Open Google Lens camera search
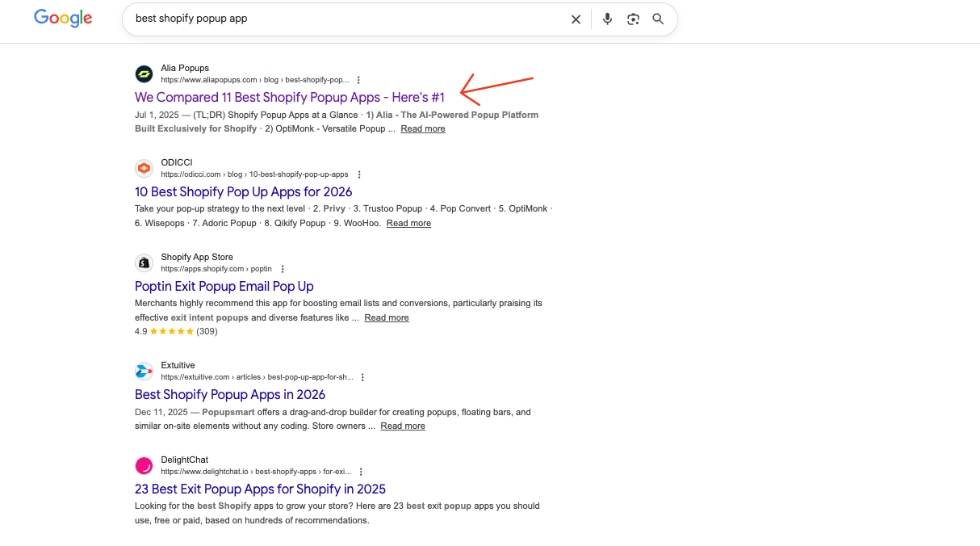The width and height of the screenshot is (980, 546). tap(632, 19)
